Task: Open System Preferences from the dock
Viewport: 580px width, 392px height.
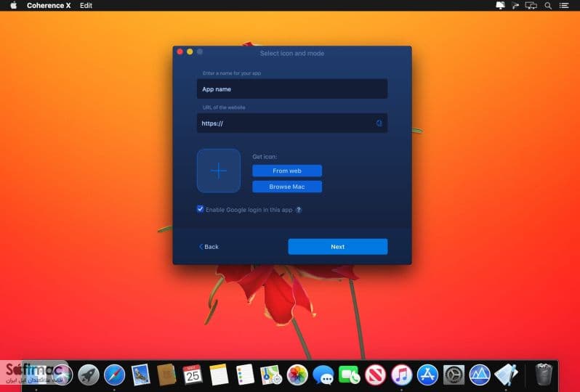Action: 454,375
